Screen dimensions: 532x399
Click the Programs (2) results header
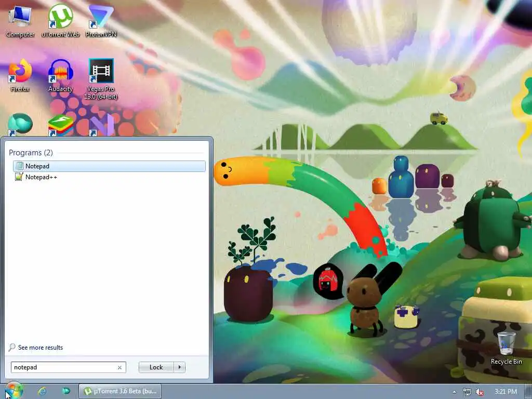pyautogui.click(x=31, y=153)
